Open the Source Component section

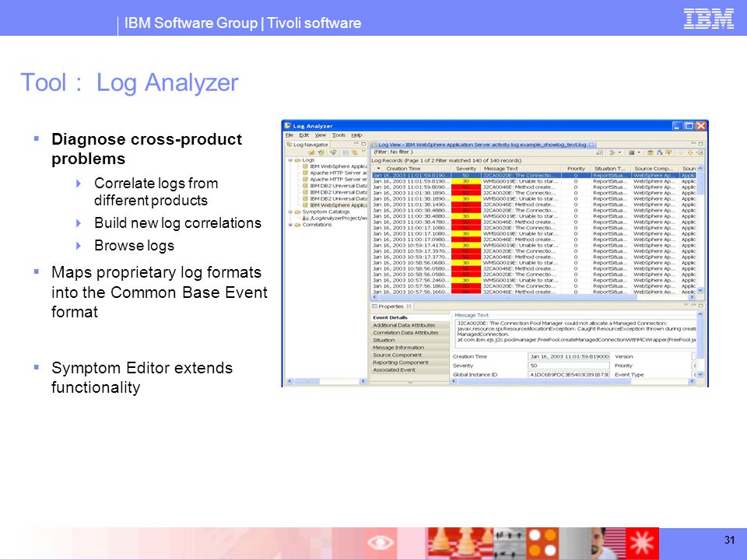pyautogui.click(x=410, y=355)
